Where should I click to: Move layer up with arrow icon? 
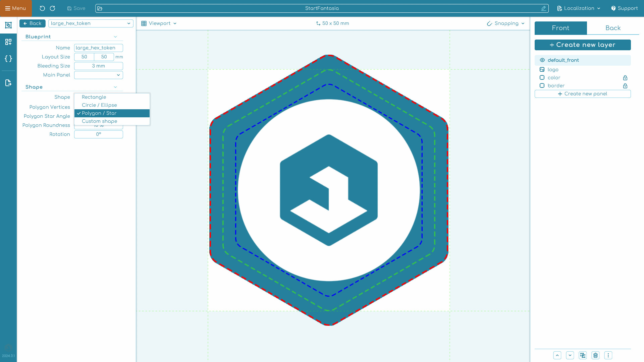(557, 355)
